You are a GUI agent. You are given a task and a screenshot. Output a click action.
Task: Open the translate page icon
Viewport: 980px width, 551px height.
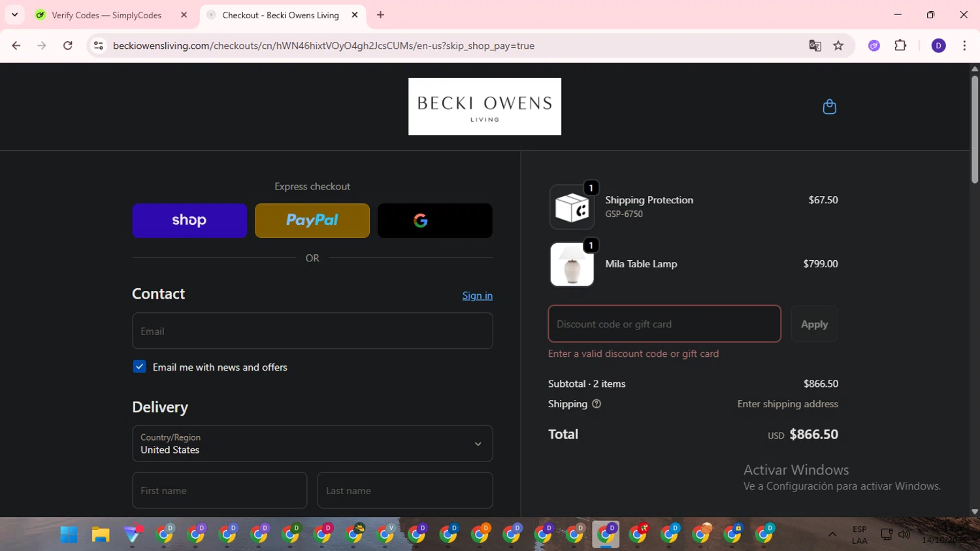click(x=815, y=46)
